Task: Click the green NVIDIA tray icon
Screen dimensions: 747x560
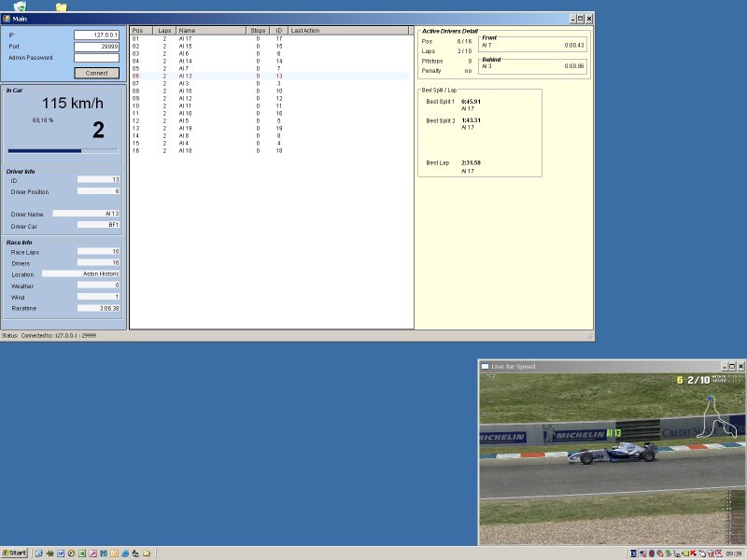Action: point(685,553)
